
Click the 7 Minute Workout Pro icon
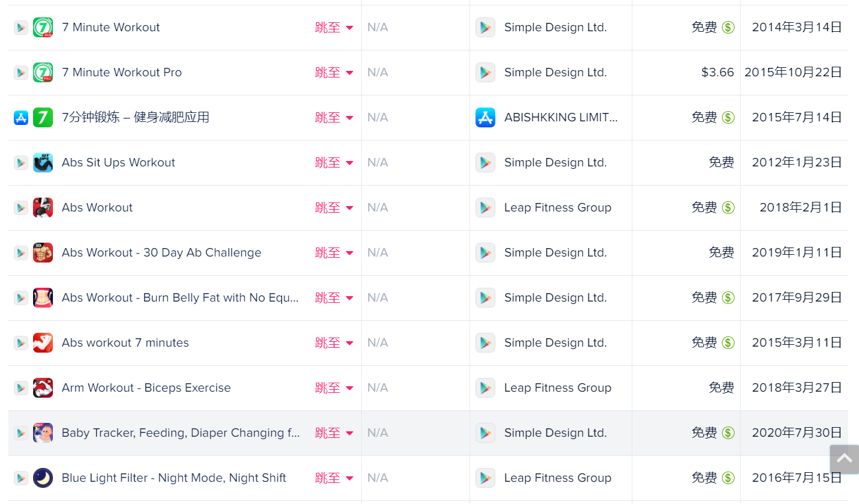(x=43, y=73)
